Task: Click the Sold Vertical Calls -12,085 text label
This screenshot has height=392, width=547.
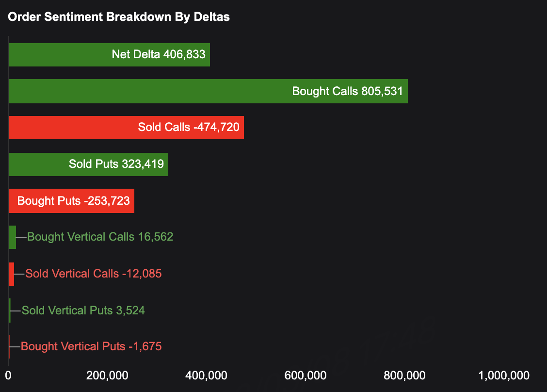Action: coord(93,274)
